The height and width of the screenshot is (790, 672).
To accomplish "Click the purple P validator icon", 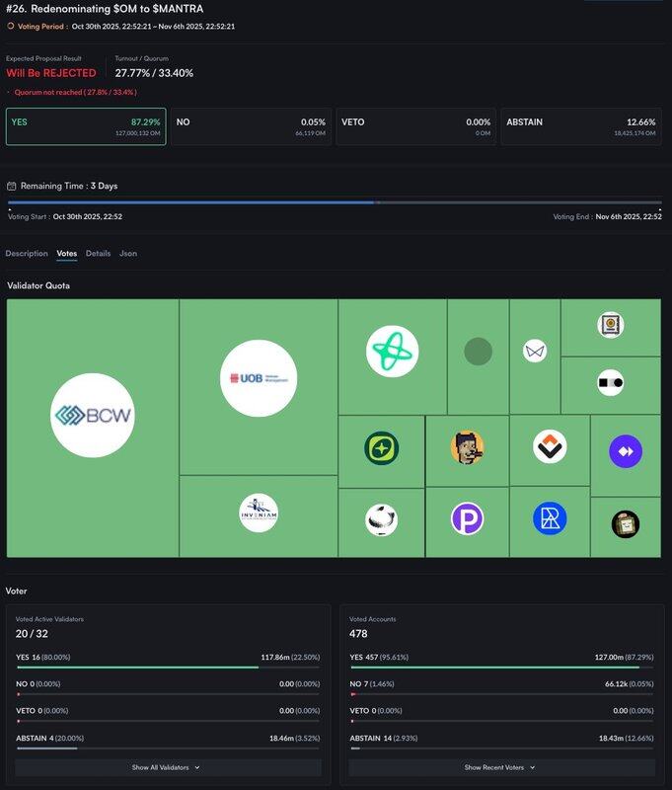I will click(467, 519).
